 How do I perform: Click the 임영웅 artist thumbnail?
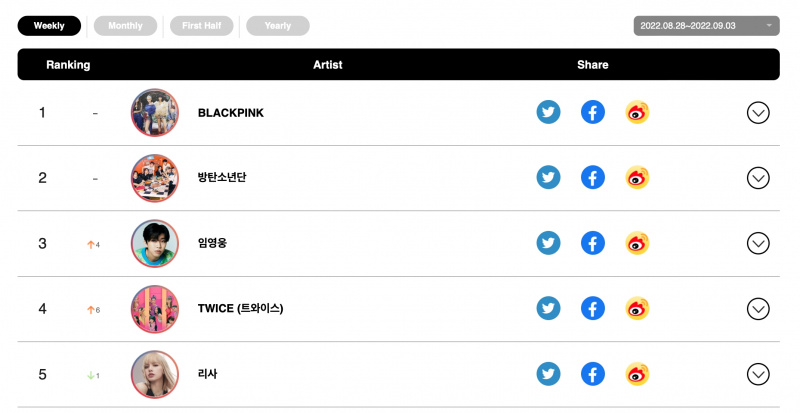(x=155, y=244)
